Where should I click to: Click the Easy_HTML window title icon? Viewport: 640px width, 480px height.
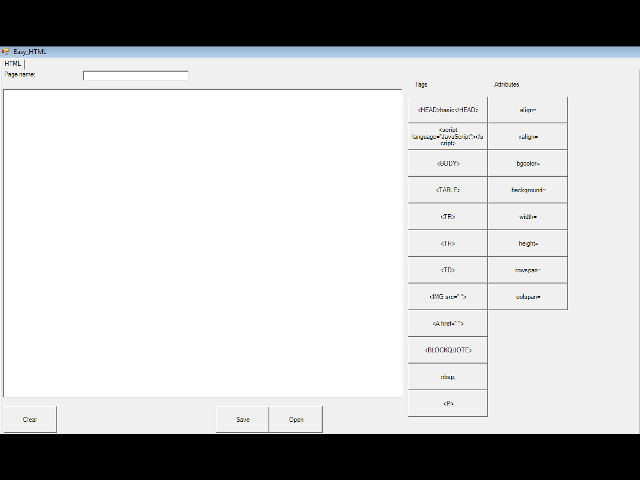pos(6,52)
